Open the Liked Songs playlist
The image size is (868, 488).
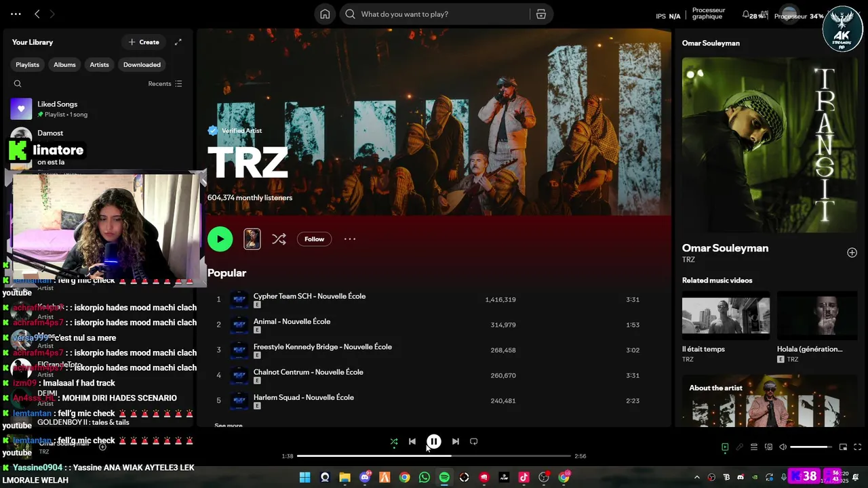pyautogui.click(x=98, y=108)
